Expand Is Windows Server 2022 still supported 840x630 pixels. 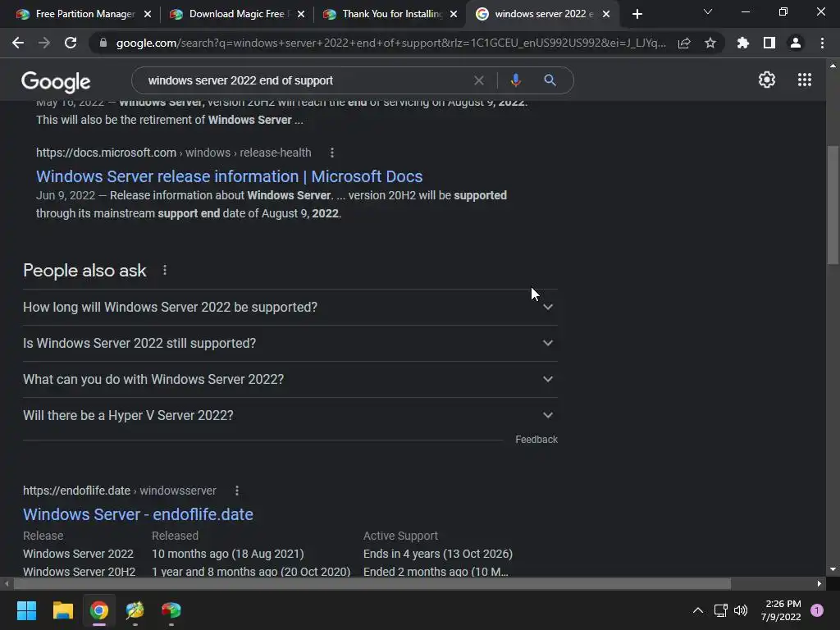click(x=290, y=344)
